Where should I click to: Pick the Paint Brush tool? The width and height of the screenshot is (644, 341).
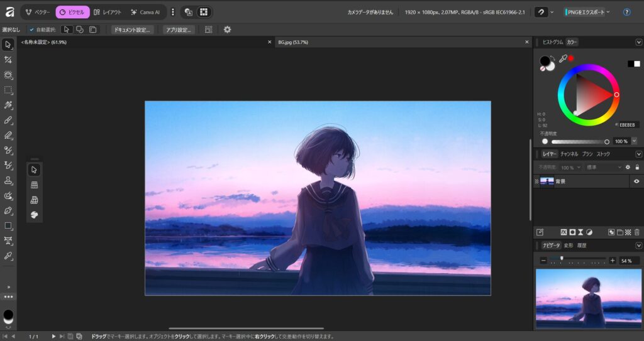[8, 120]
